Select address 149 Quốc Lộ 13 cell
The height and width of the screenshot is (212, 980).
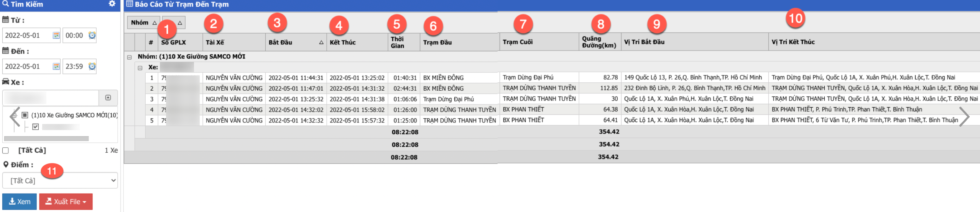point(695,78)
